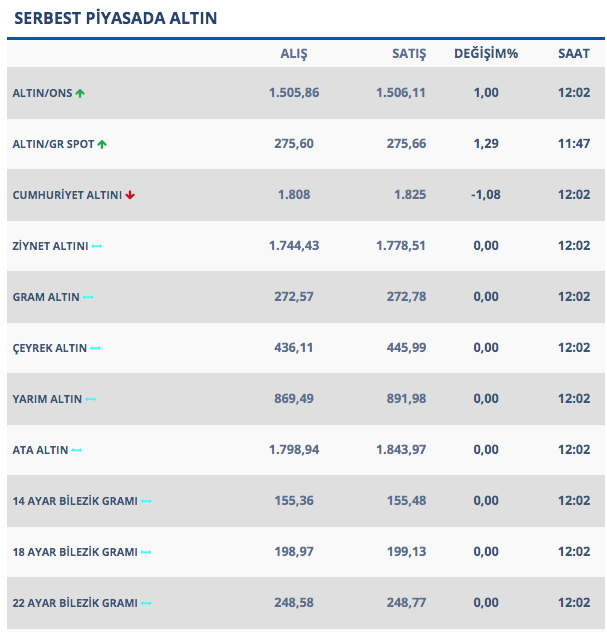The width and height of the screenshot is (607, 632).
Task: Click the arrow icon beside 22 AYAR BİLEZİK GRAMI
Action: (146, 603)
